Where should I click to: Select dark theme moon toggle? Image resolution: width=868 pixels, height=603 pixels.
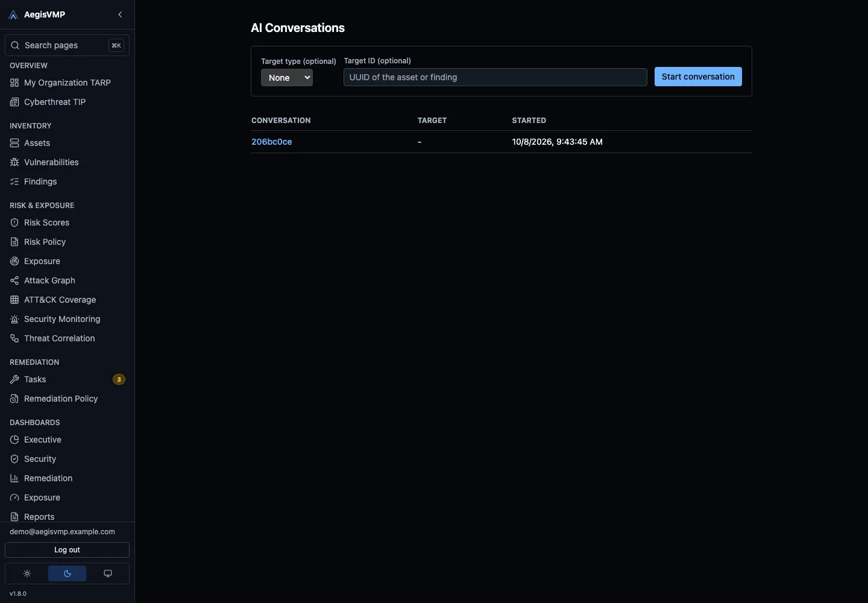click(68, 573)
